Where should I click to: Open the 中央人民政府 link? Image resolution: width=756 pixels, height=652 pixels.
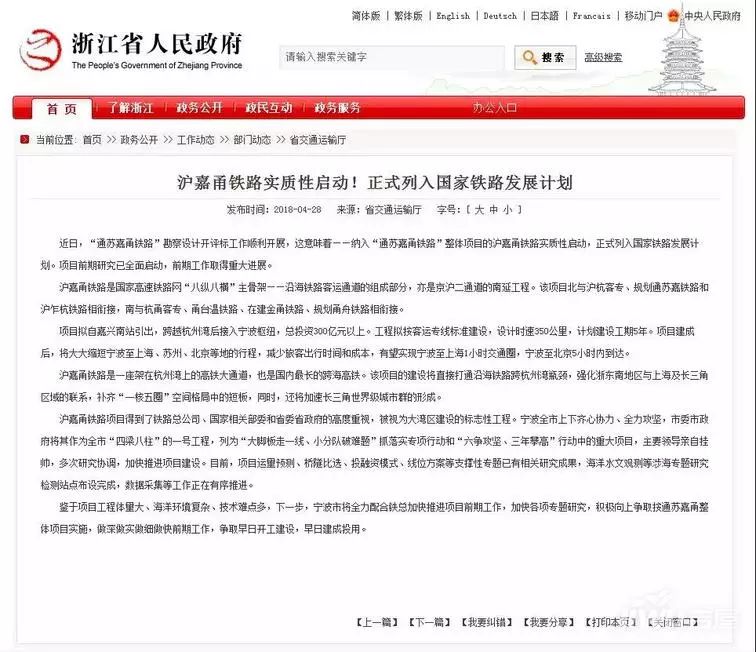coord(712,16)
